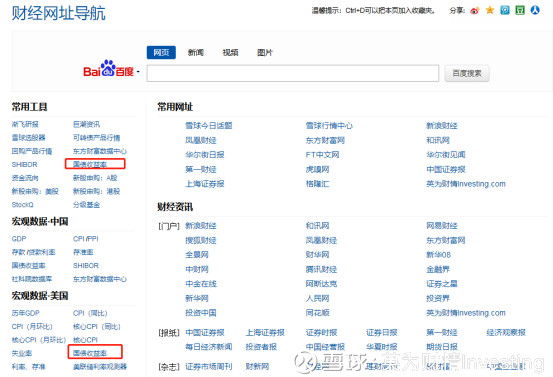The width and height of the screenshot is (553, 377).
Task: Open 美联储利率观测器 link
Action: (100, 366)
